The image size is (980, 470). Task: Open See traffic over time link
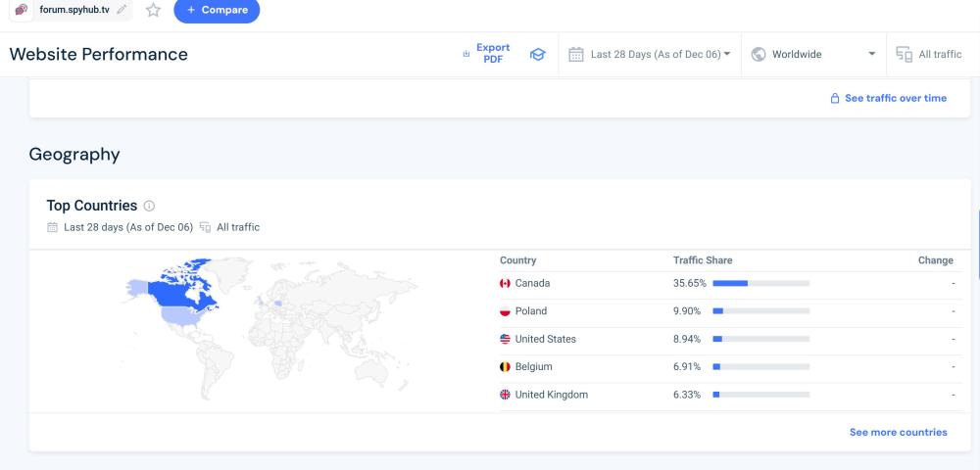889,99
